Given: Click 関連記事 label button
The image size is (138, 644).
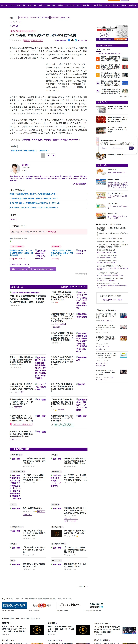Looking at the screenshot, I should pos(14,146).
